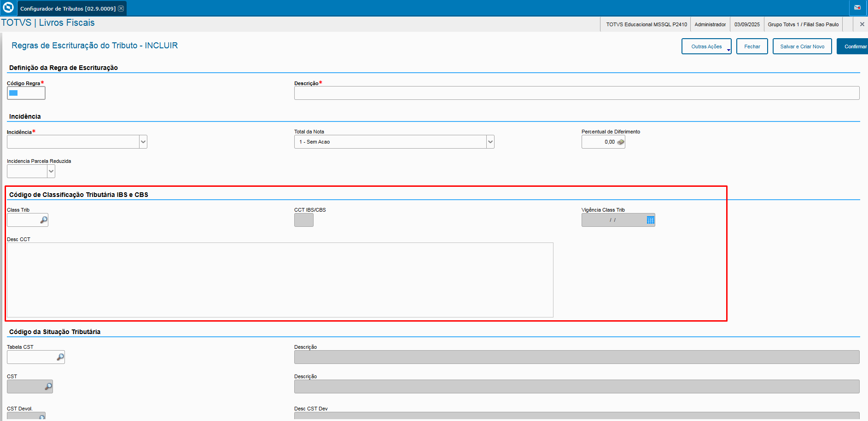868x421 pixels.
Task: Open the CST Devol. search lookup
Action: (x=42, y=416)
